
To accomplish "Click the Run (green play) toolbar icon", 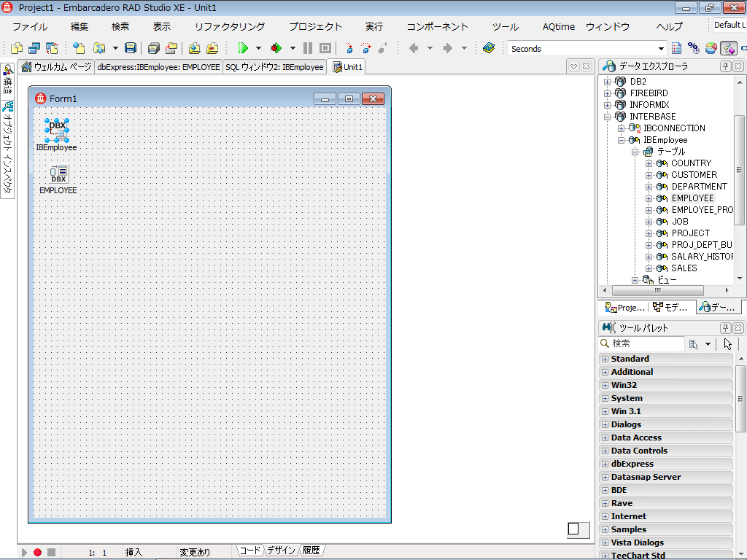I will 242,48.
